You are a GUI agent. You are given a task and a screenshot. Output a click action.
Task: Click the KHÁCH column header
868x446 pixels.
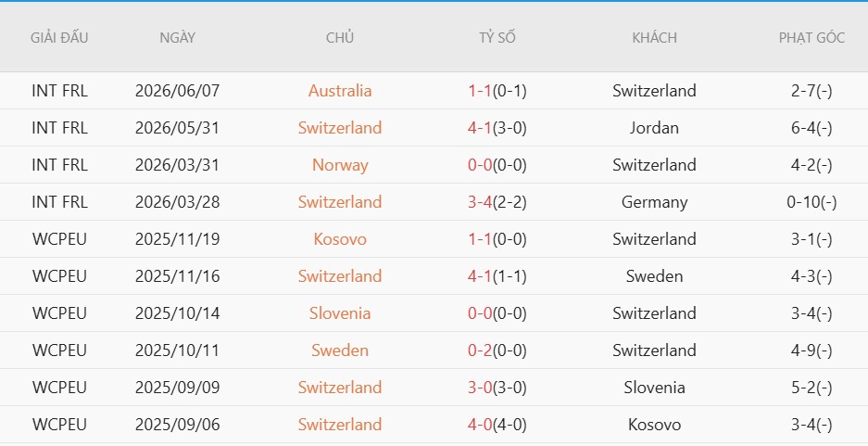tap(654, 37)
